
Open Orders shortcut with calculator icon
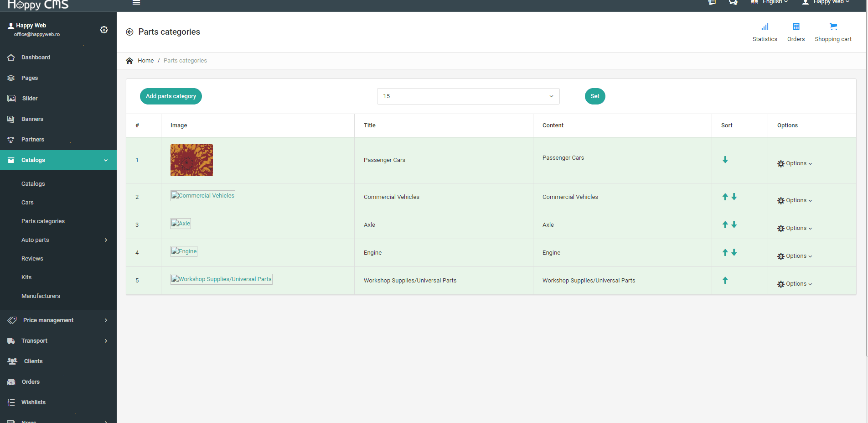click(x=796, y=32)
